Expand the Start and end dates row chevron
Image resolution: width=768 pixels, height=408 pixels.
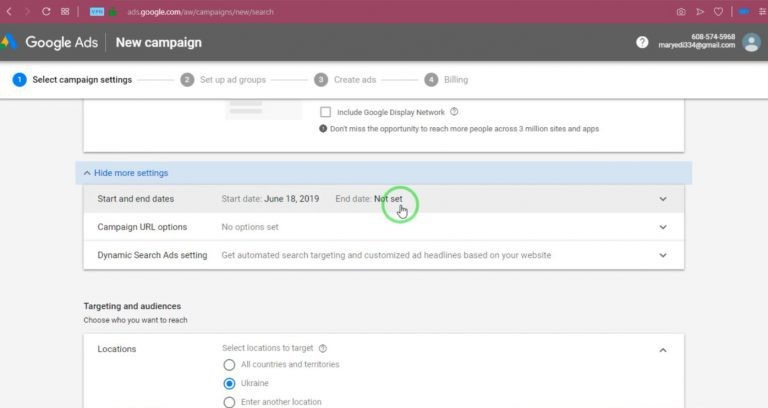click(x=663, y=199)
